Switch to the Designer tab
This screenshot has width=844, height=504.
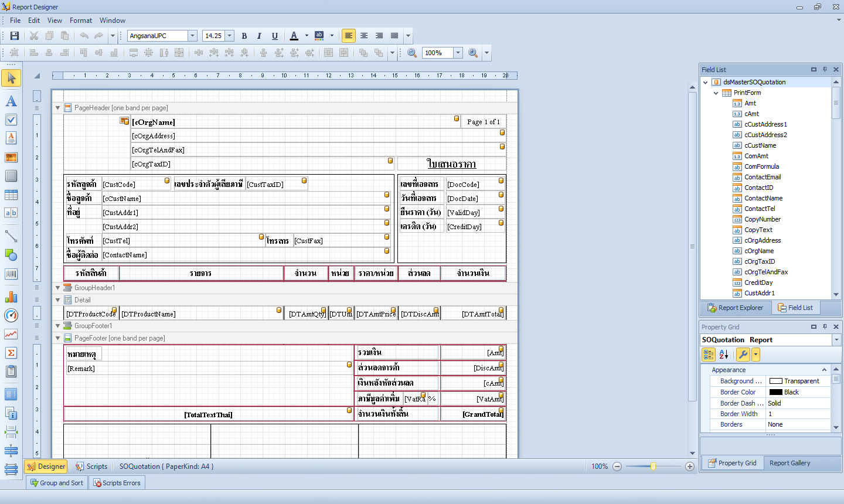coord(46,466)
